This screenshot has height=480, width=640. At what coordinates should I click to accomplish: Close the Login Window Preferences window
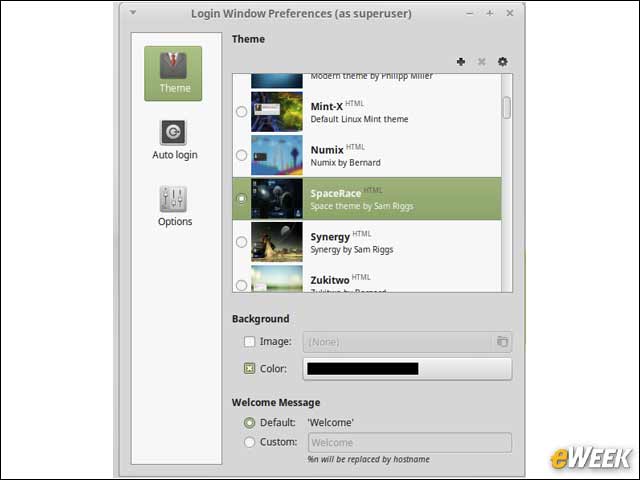tap(509, 13)
